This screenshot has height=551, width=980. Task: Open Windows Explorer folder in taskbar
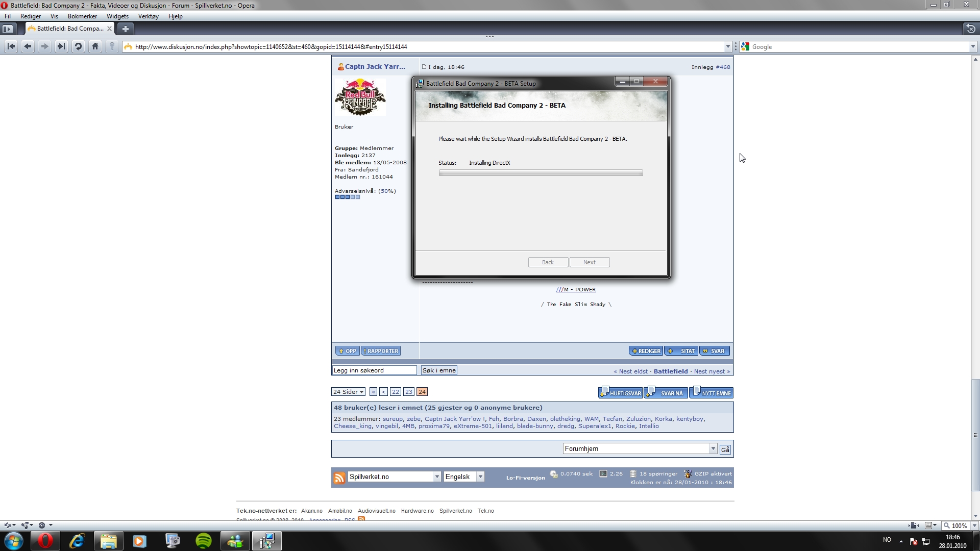[108, 541]
